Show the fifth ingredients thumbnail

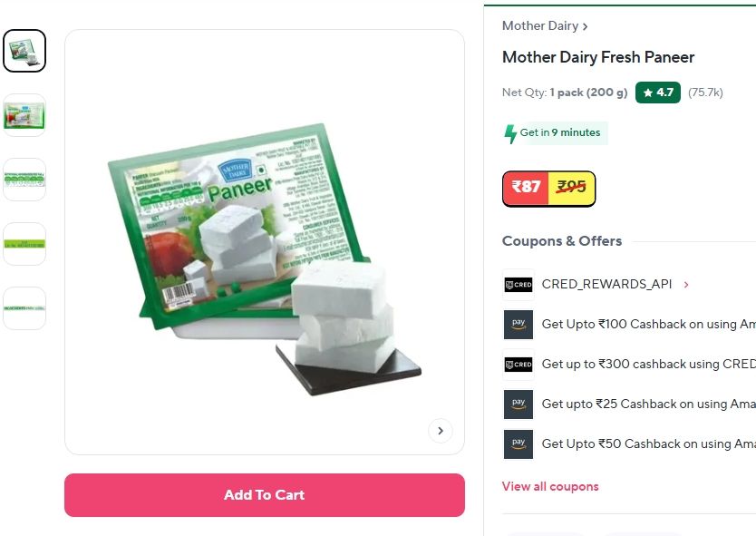coord(24,308)
